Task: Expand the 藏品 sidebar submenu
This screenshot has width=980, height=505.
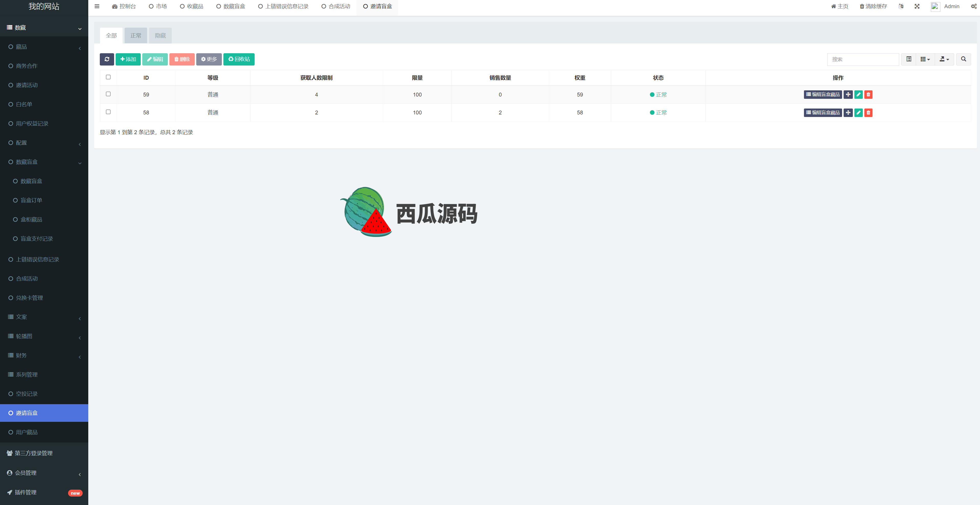Action: pyautogui.click(x=44, y=47)
